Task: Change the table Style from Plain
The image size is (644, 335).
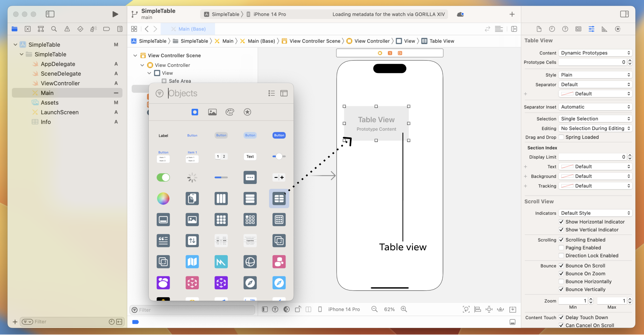Action: [x=595, y=75]
